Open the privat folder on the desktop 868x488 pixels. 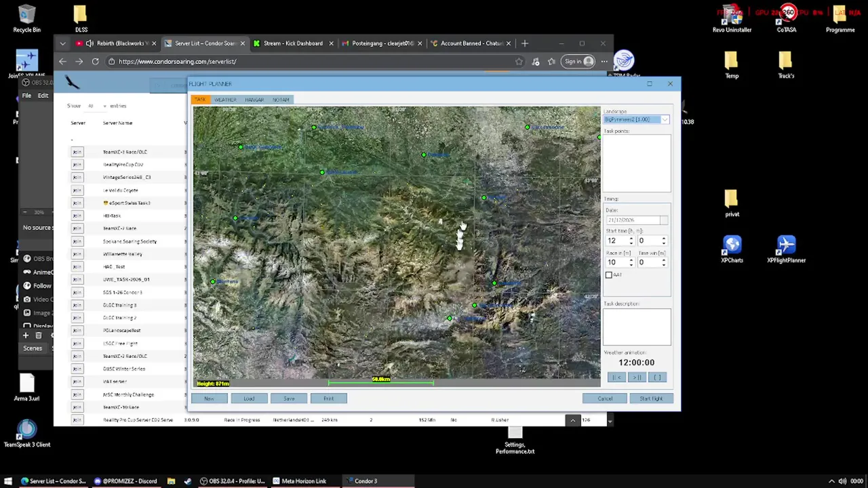[732, 203]
